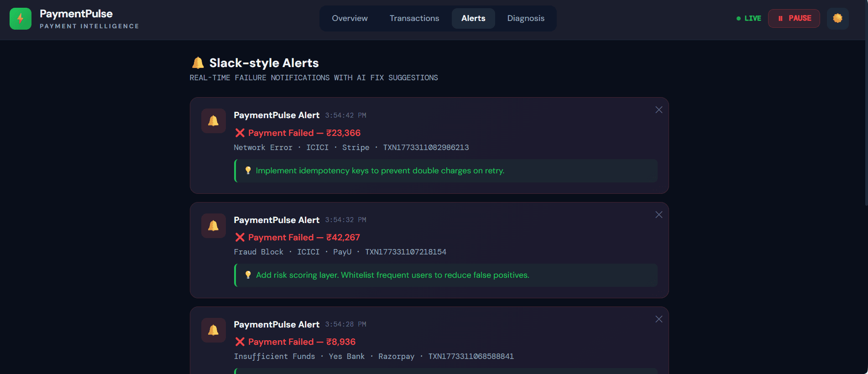Click the 3:54:28 PM timestamp
Viewport: 868px width, 374px height.
click(345, 324)
